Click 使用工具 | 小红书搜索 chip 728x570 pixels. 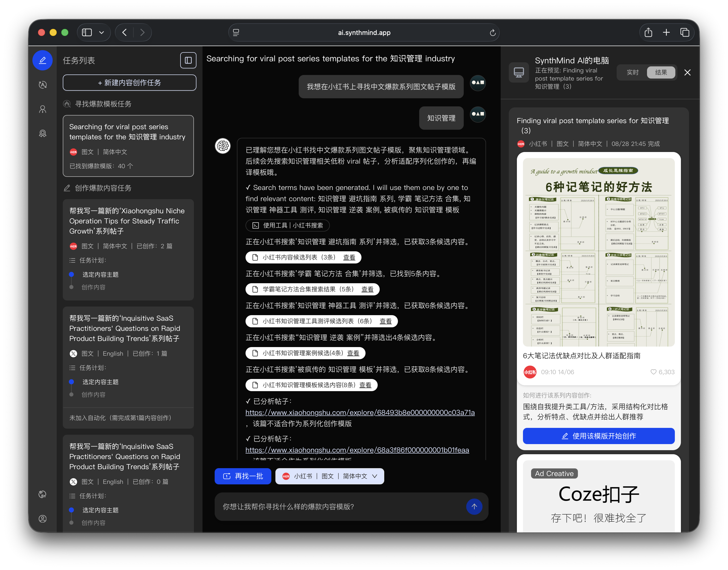(288, 225)
